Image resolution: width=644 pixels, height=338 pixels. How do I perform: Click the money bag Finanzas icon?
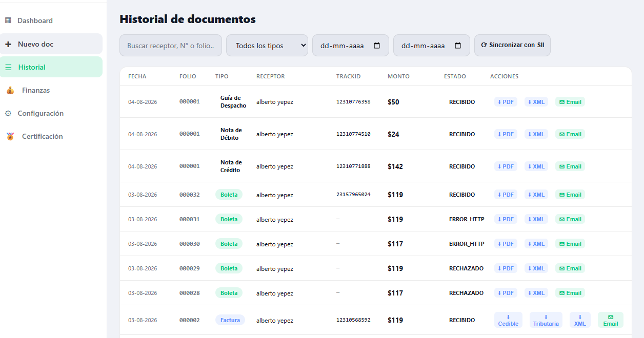pos(10,91)
